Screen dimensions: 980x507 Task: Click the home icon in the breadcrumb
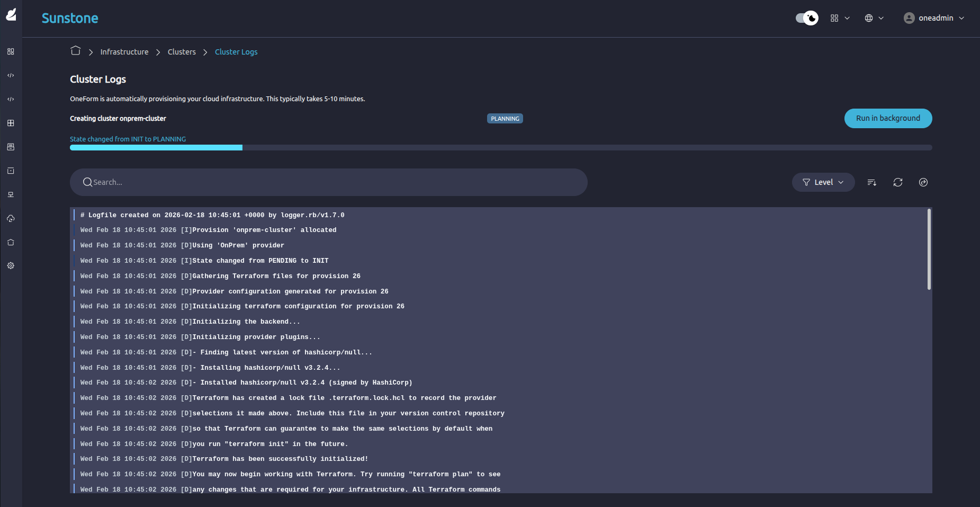pyautogui.click(x=76, y=51)
